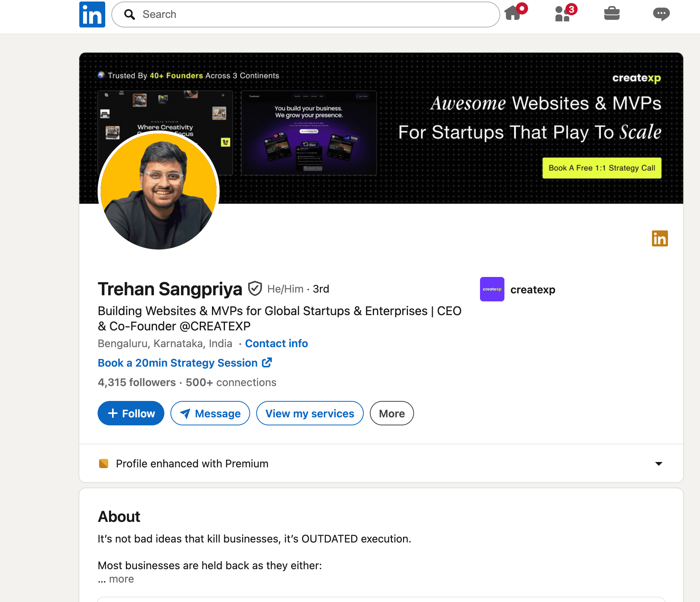This screenshot has height=602, width=700.
Task: Click the external link icon after Strategy Session
Action: pos(267,362)
